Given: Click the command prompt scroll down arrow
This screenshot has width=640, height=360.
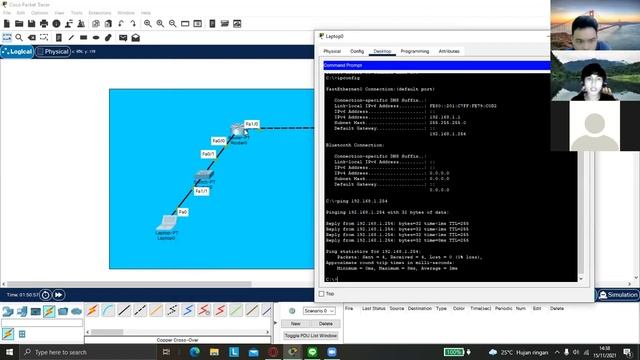Looking at the screenshot, I should [581, 279].
